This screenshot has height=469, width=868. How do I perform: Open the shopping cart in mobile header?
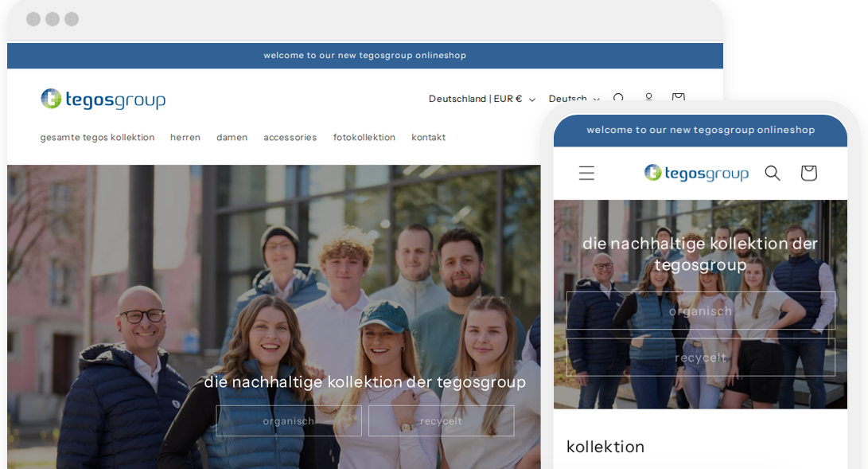808,173
